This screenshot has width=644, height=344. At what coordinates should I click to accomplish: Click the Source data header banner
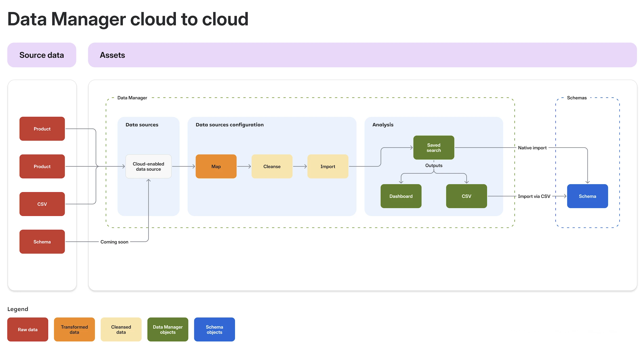pos(42,55)
